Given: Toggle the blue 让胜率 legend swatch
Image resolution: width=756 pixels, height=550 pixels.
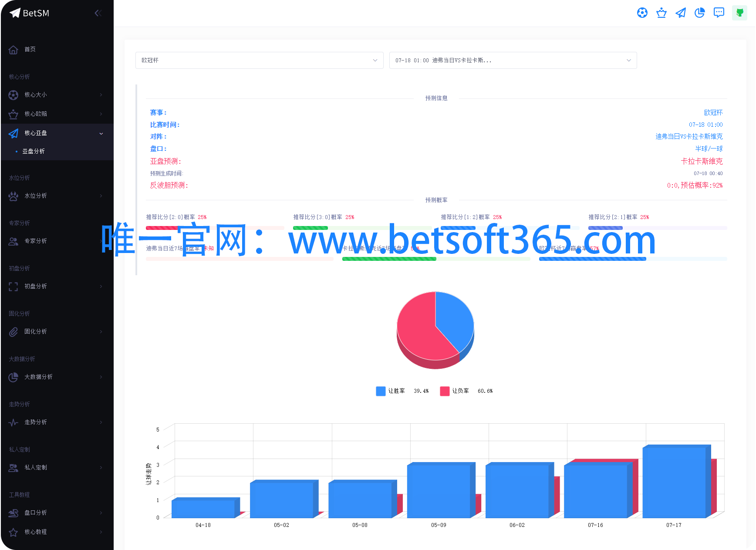Looking at the screenshot, I should tap(381, 391).
